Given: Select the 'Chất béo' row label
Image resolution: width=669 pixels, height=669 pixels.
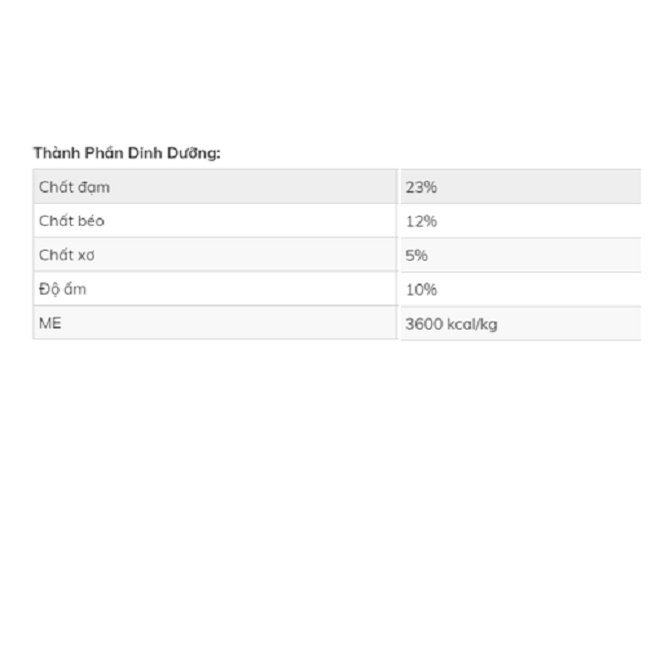Looking at the screenshot, I should coord(71,221).
